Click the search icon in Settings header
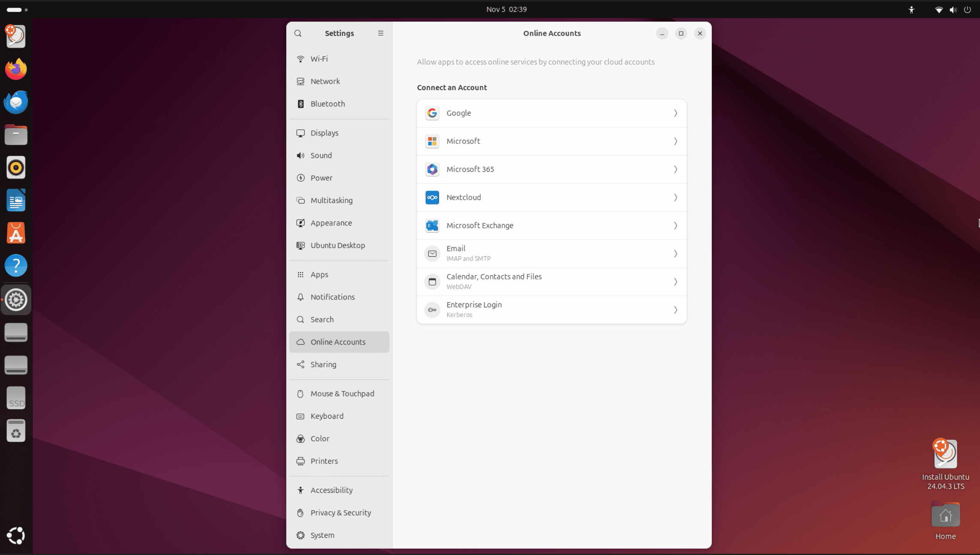 tap(298, 33)
